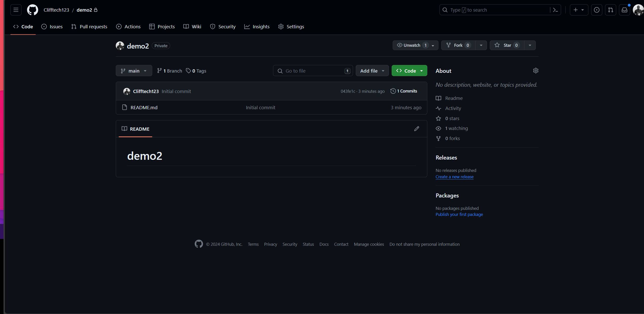Click the tag icon beside 0 Tags
The width and height of the screenshot is (644, 314).
[x=188, y=71]
